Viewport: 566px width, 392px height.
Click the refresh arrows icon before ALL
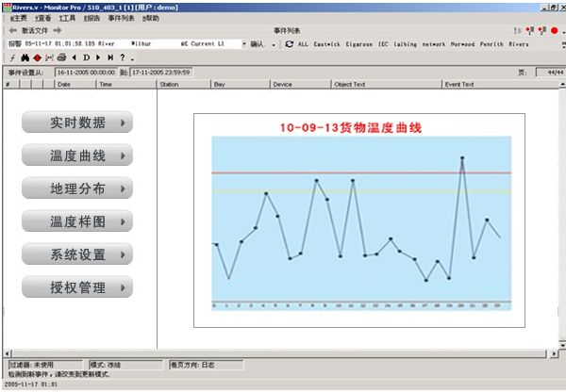[289, 43]
